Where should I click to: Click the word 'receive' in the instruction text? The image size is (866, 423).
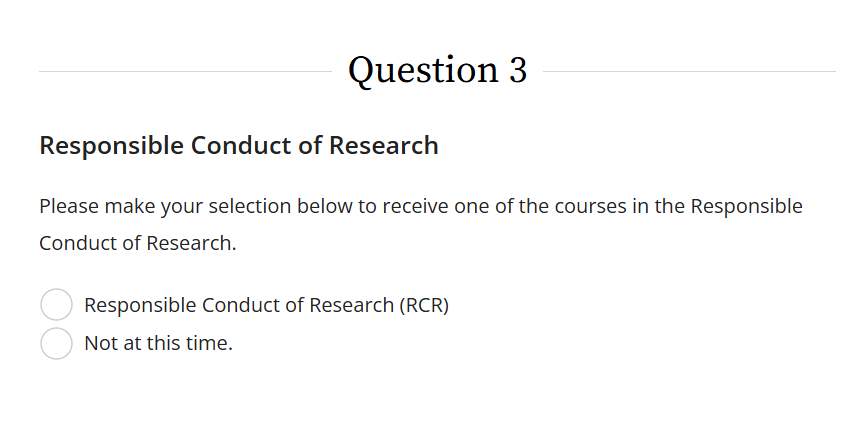415,207
